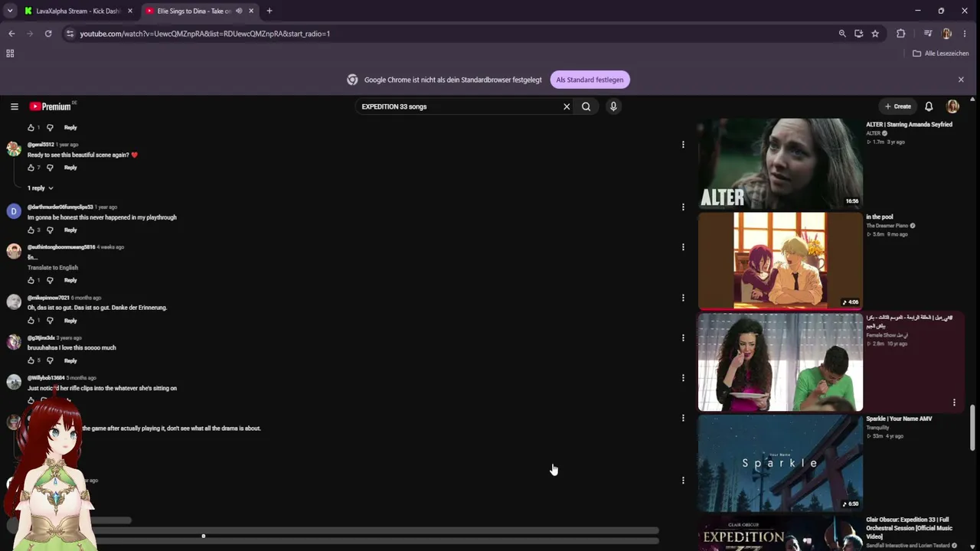Open Alle Lesezeichen bookmarks folder
The image size is (980, 551).
click(941, 54)
